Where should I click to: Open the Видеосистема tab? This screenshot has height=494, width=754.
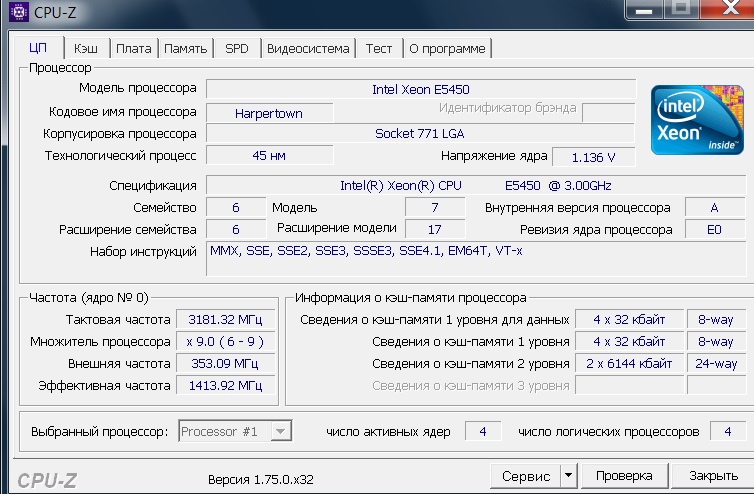[308, 48]
